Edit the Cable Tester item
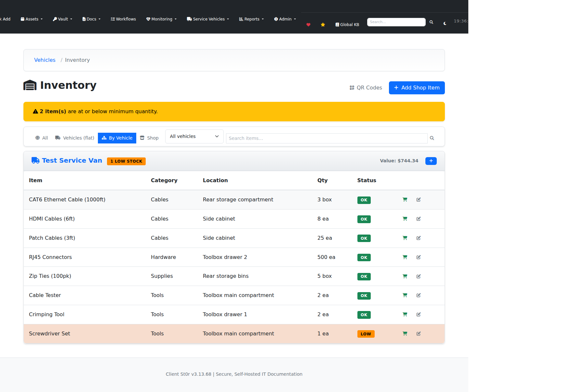This screenshot has width=587, height=392. tap(419, 295)
